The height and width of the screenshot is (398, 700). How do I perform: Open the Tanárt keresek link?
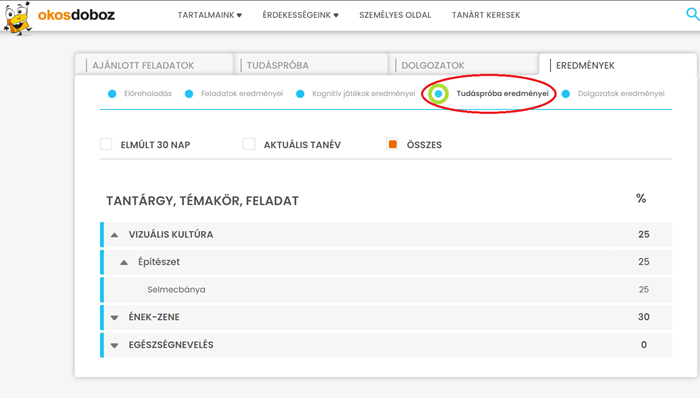pyautogui.click(x=486, y=15)
